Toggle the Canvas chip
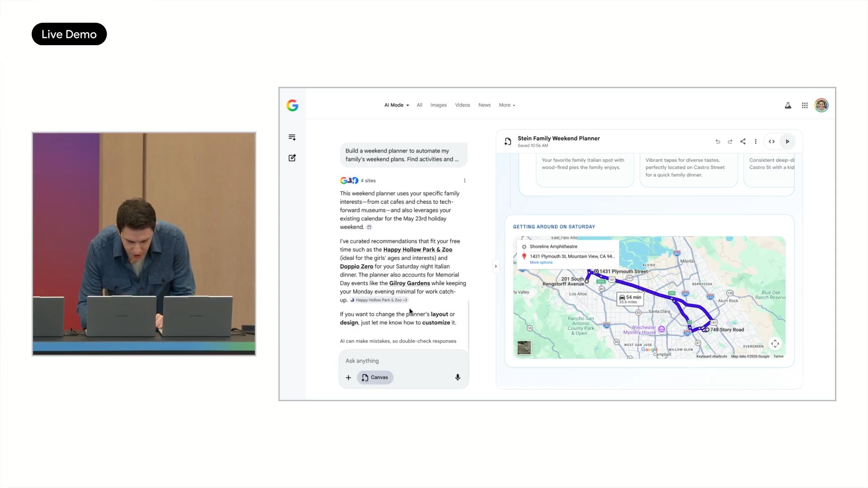 click(x=375, y=377)
